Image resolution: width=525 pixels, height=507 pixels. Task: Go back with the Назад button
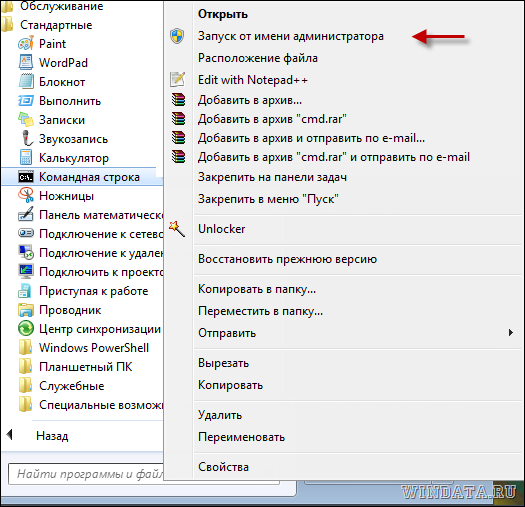pos(52,436)
